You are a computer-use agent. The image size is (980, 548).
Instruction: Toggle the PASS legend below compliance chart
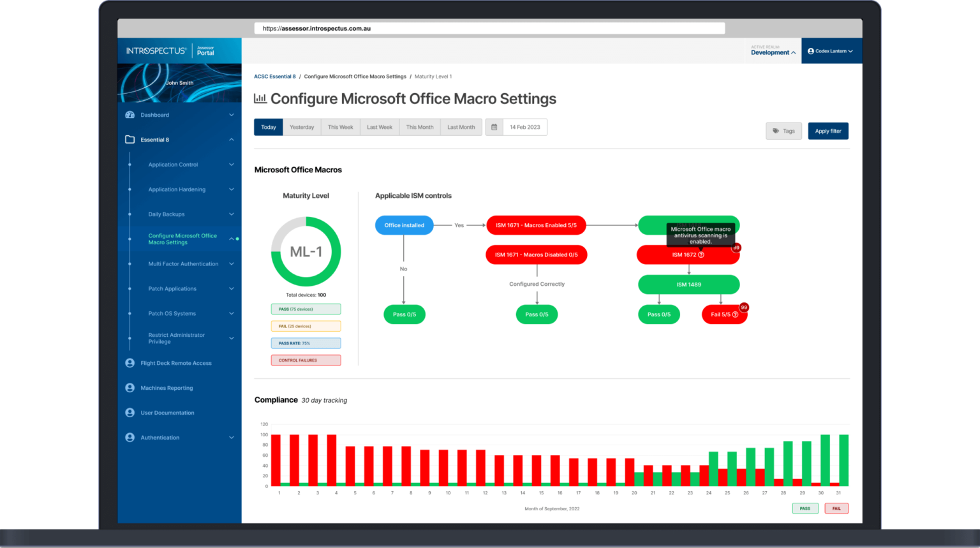pos(805,508)
